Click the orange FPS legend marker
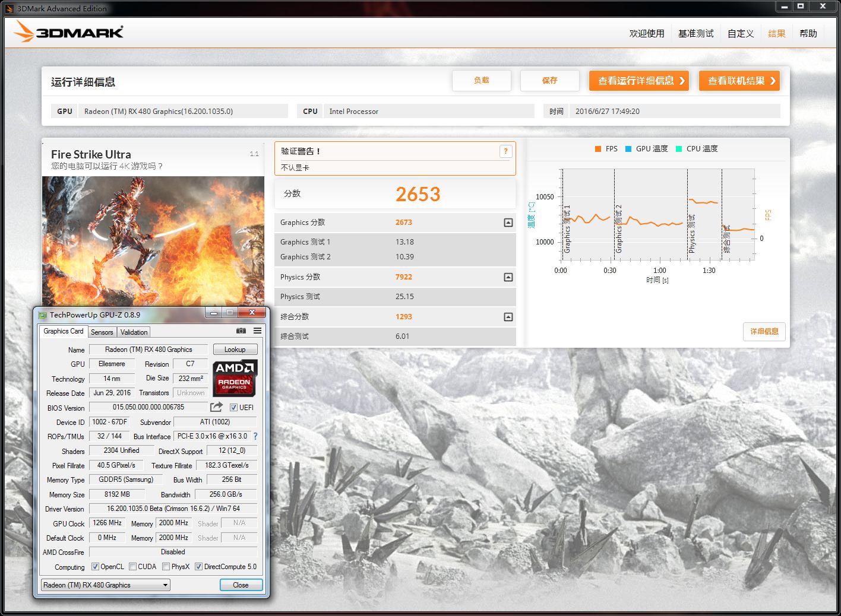The width and height of the screenshot is (841, 616). tap(598, 149)
